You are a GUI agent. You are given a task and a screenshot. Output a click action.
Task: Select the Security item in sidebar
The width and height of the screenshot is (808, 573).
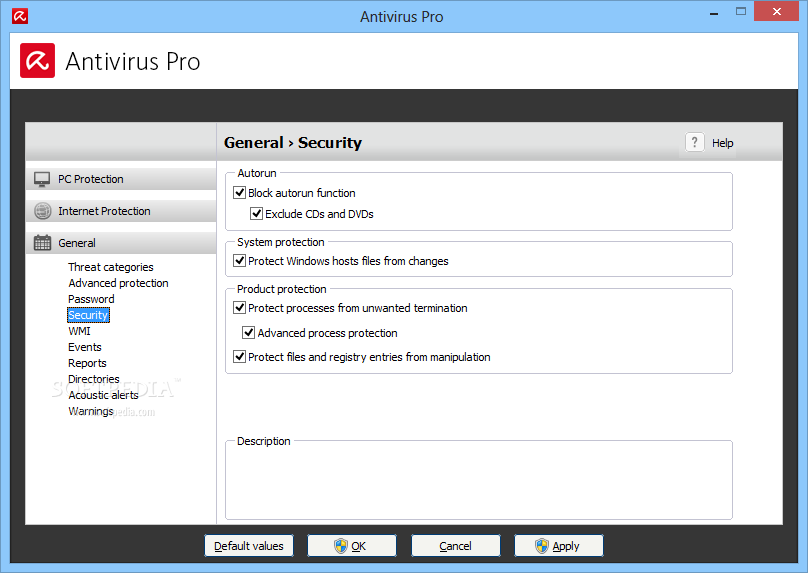[x=88, y=315]
